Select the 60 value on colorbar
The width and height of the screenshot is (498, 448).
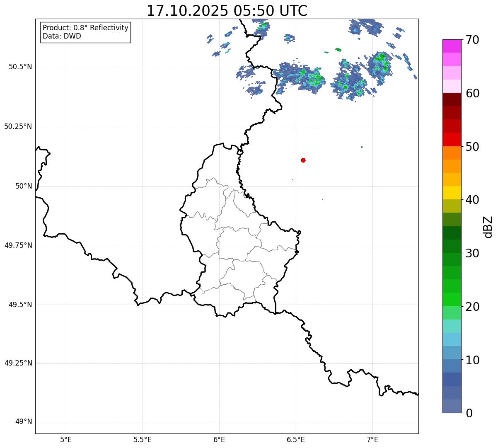tap(472, 93)
